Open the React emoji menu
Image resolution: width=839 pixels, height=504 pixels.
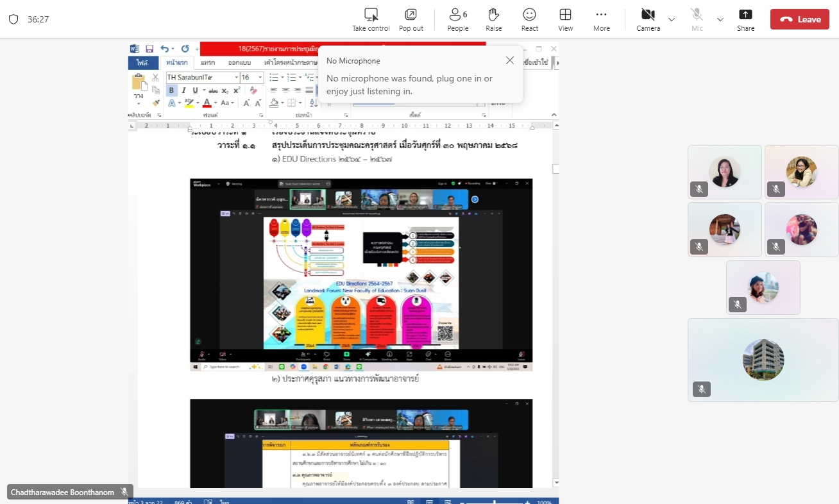click(529, 15)
